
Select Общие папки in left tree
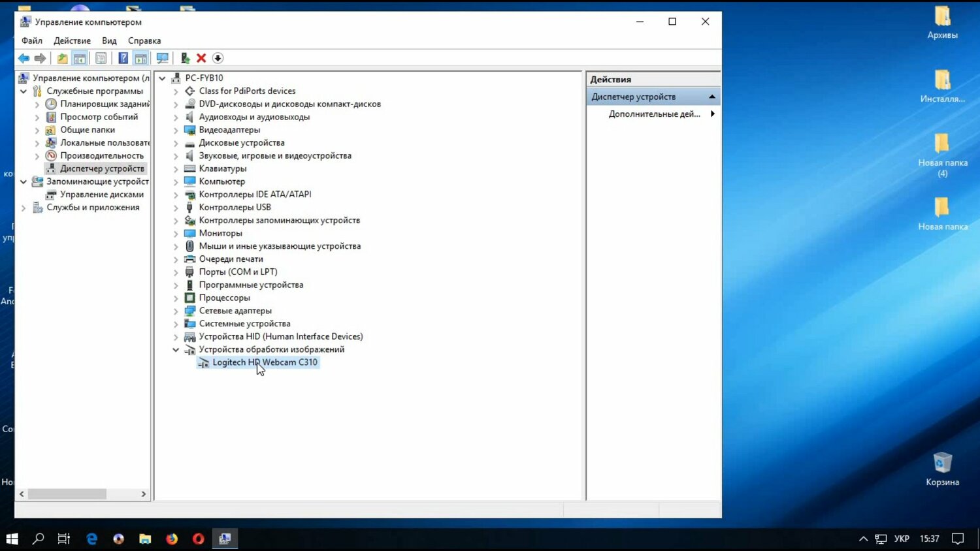click(x=88, y=130)
